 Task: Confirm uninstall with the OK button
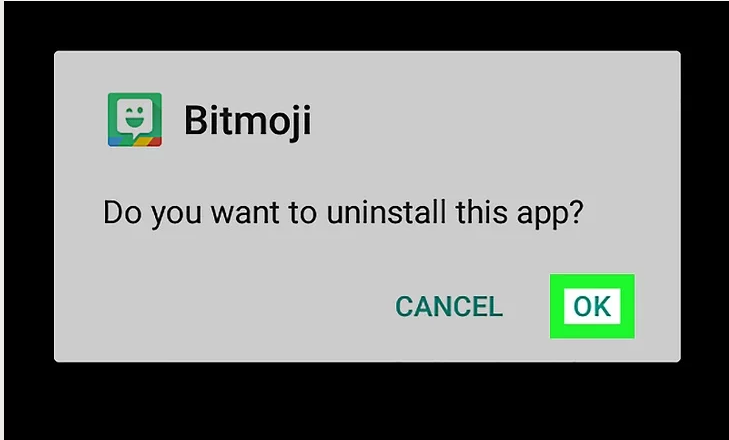(592, 306)
